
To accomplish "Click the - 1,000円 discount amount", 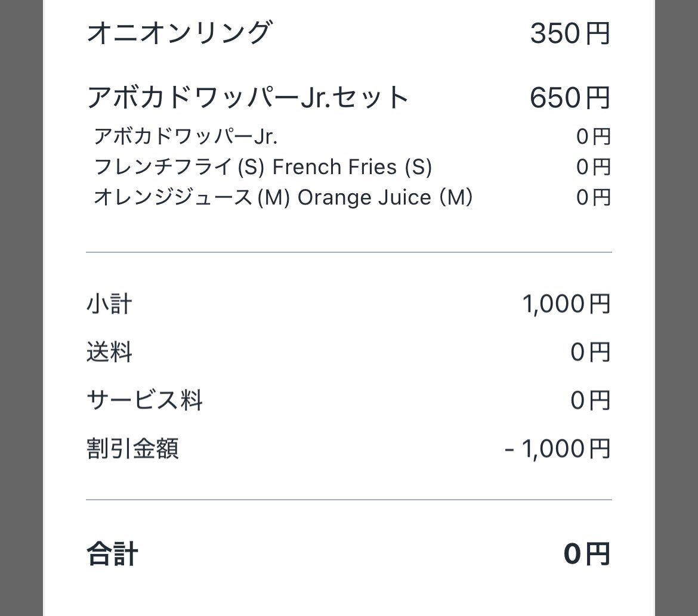I will 557,448.
